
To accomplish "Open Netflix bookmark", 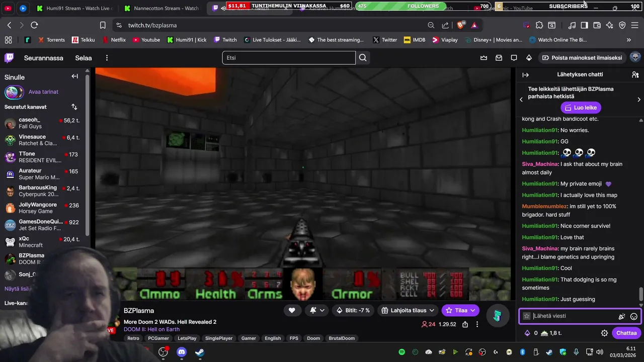I will [114, 40].
